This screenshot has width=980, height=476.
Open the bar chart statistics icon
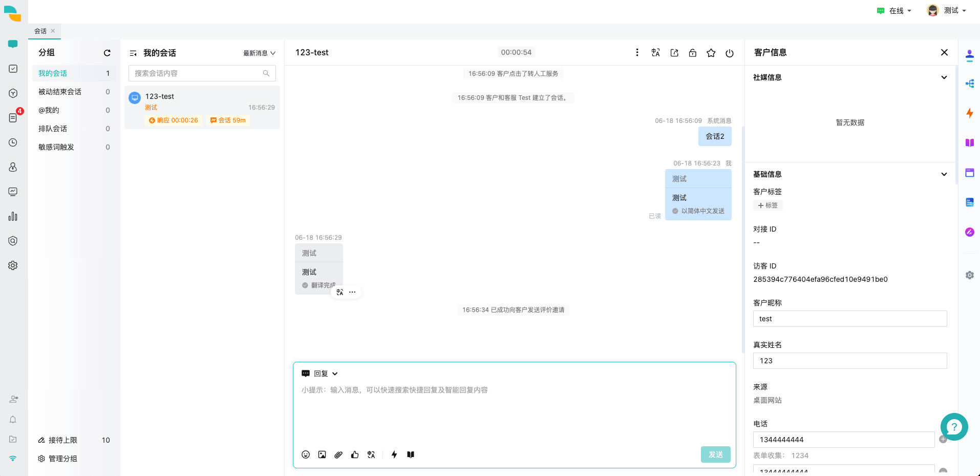click(x=13, y=216)
